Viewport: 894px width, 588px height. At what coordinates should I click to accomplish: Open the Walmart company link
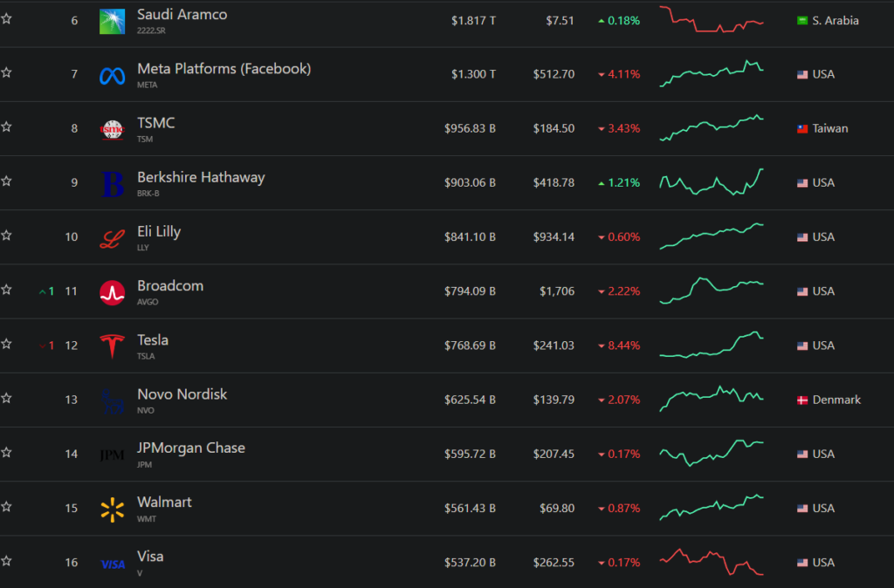click(164, 503)
